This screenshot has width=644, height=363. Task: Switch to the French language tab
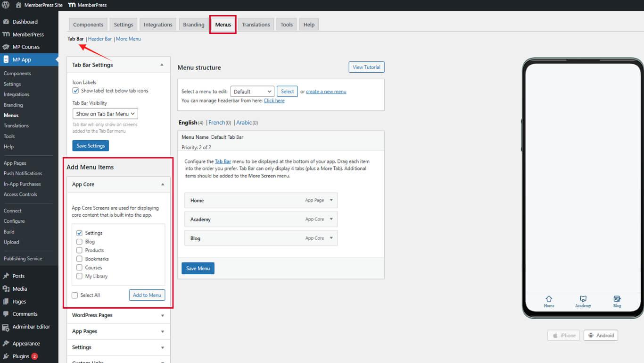tap(217, 123)
